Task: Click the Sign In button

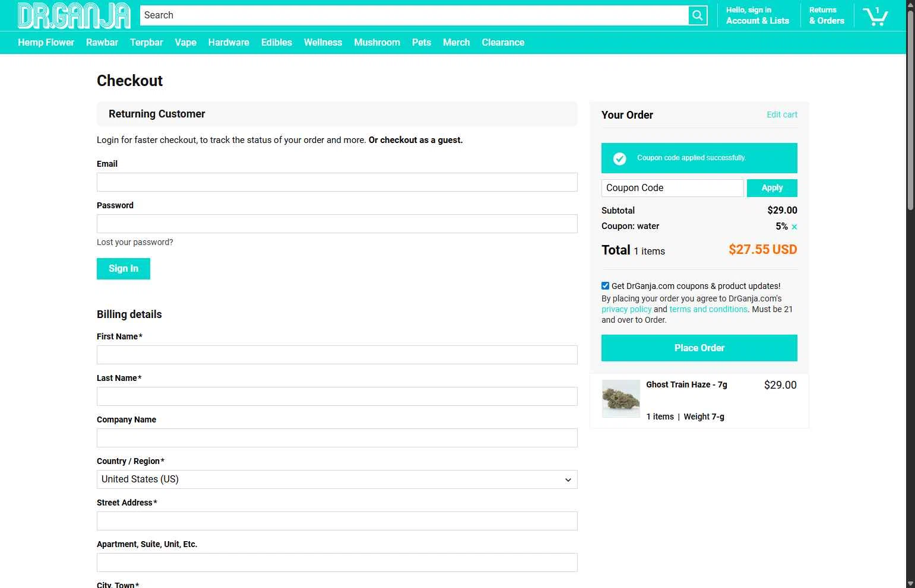Action: pos(124,269)
